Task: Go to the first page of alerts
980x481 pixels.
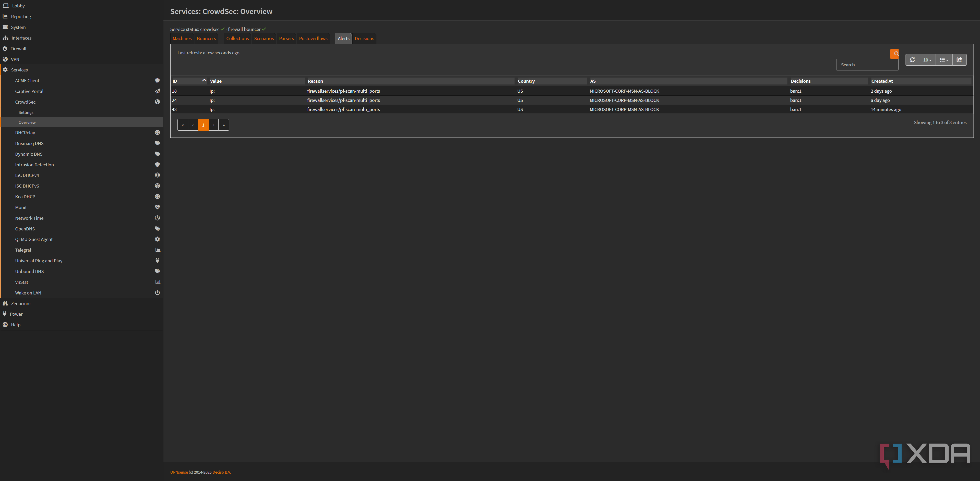Action: click(x=183, y=125)
